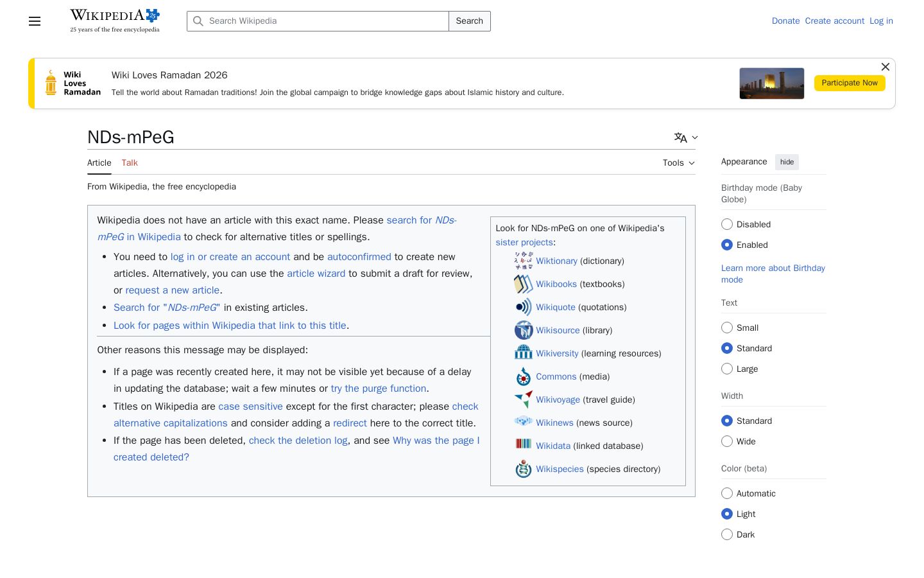Click the Wiki Loves Ramadan lantern icon
The image size is (924, 578).
(x=51, y=83)
